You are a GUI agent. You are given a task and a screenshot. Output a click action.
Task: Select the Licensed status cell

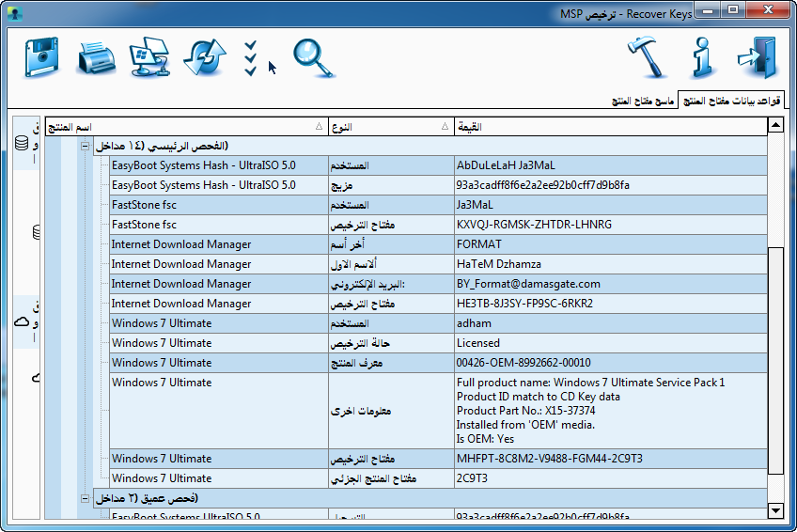point(611,343)
